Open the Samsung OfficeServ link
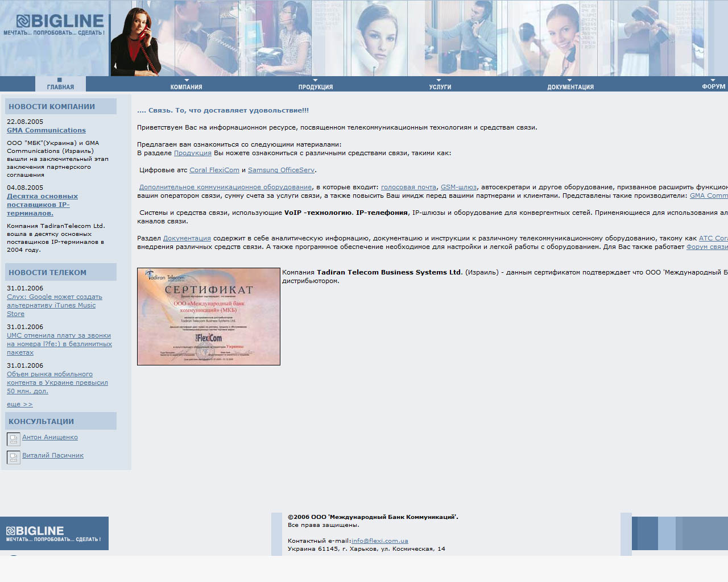Image resolution: width=728 pixels, height=582 pixels. click(281, 170)
